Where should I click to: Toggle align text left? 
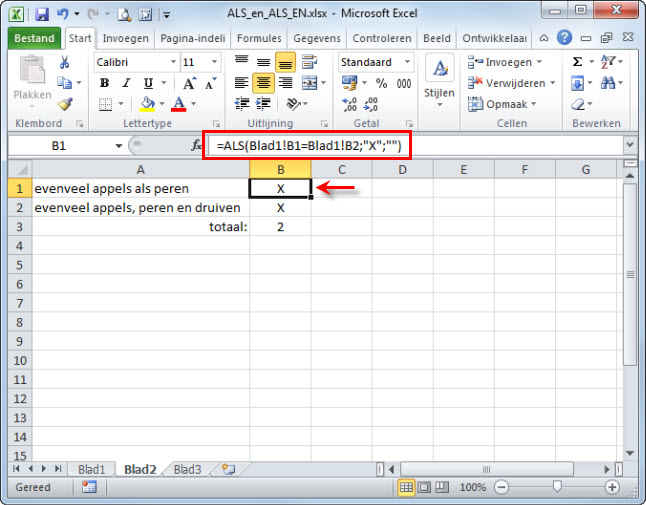241,83
